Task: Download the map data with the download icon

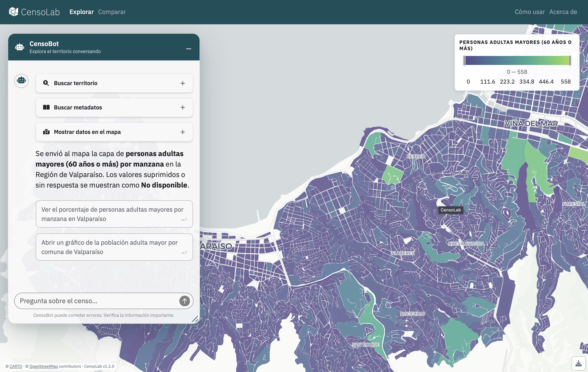Action: point(578,363)
